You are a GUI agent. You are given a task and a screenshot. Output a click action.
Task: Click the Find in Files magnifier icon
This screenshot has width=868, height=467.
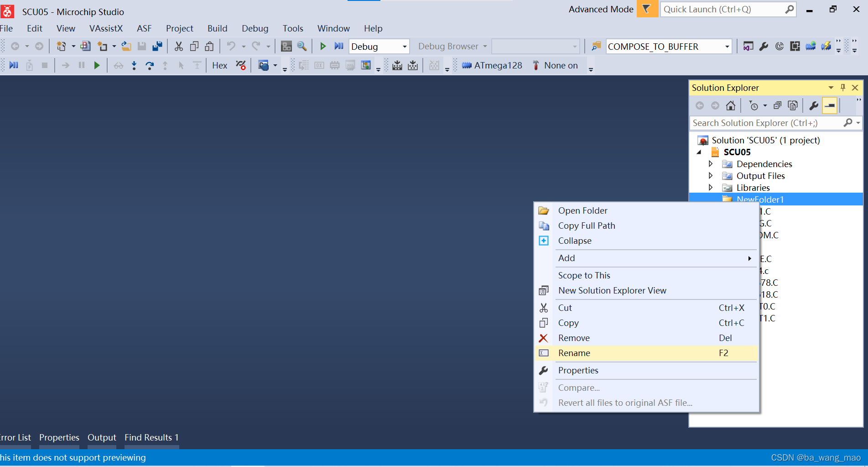point(301,46)
